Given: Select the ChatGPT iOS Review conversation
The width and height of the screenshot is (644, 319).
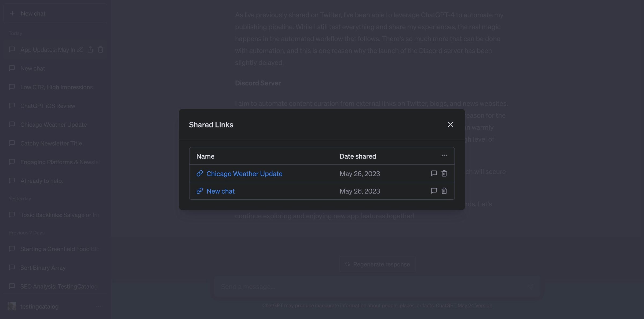Looking at the screenshot, I should [x=48, y=106].
